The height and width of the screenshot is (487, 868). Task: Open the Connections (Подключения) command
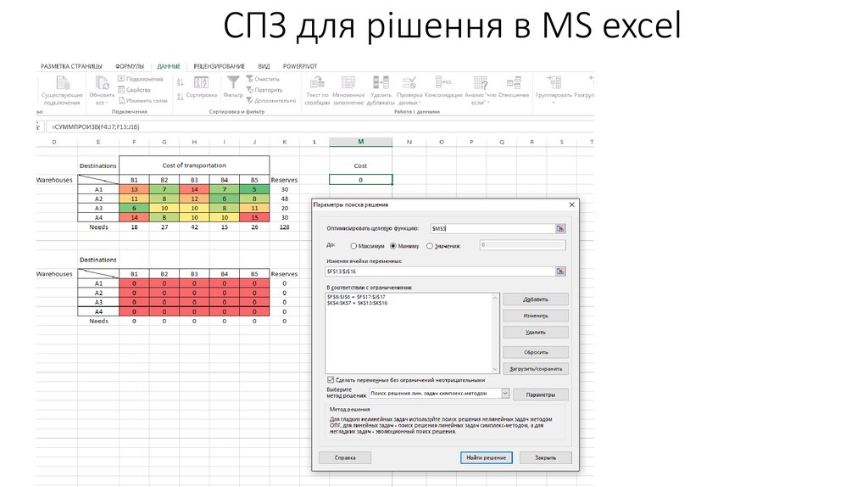(141, 79)
